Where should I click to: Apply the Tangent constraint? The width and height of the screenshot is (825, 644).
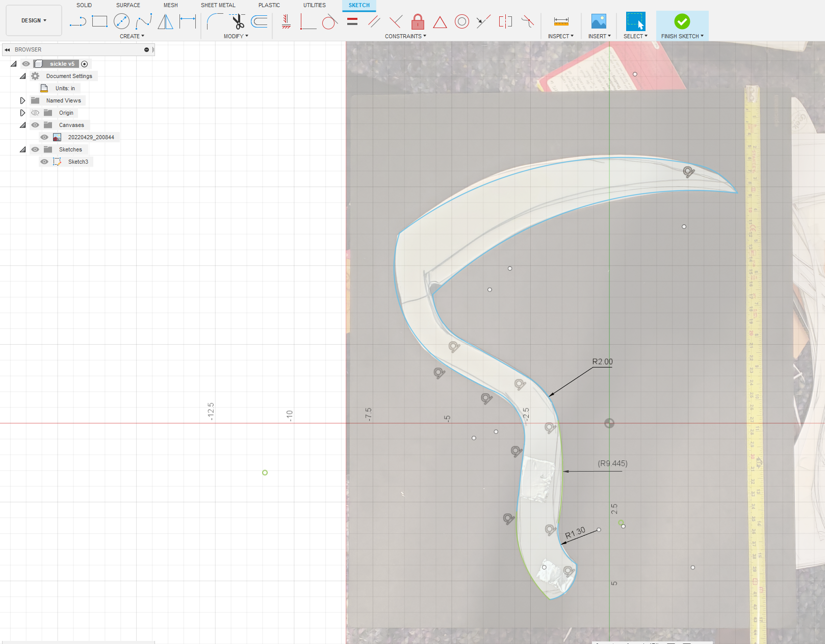point(329,22)
